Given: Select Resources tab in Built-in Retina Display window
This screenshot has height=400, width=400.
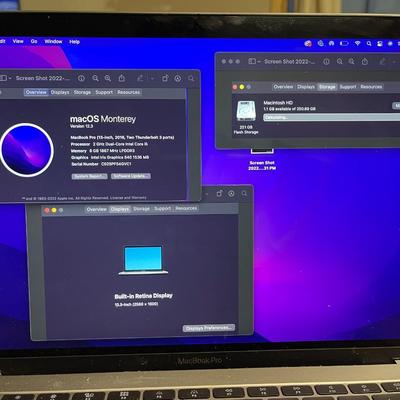Looking at the screenshot, I should coord(186,208).
